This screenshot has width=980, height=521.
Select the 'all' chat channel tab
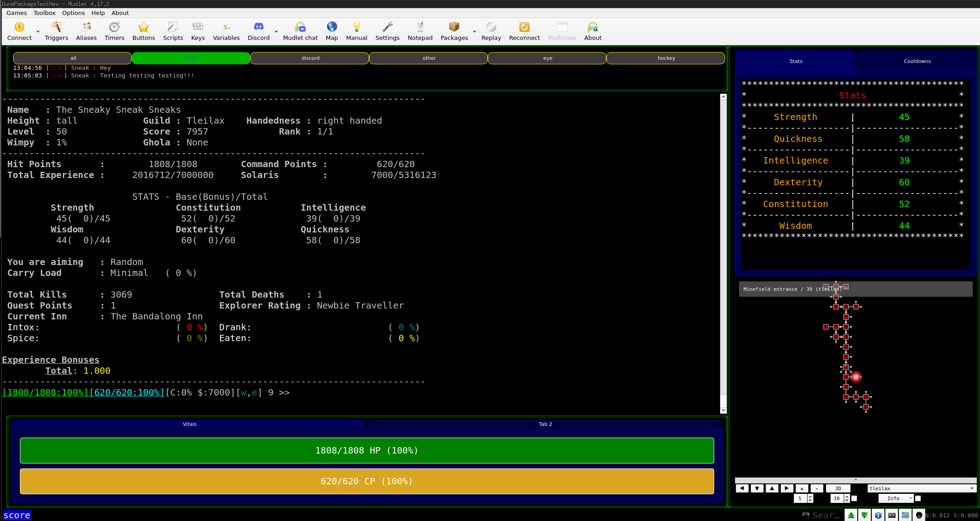coord(73,58)
